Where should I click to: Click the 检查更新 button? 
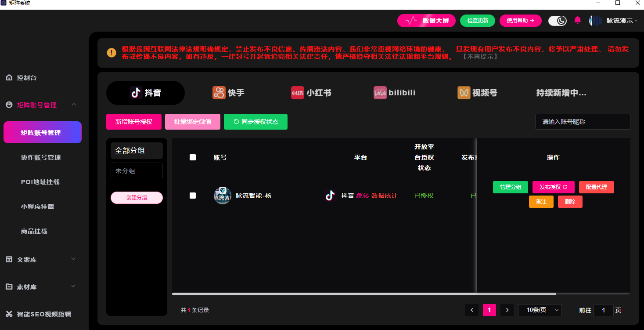point(478,21)
